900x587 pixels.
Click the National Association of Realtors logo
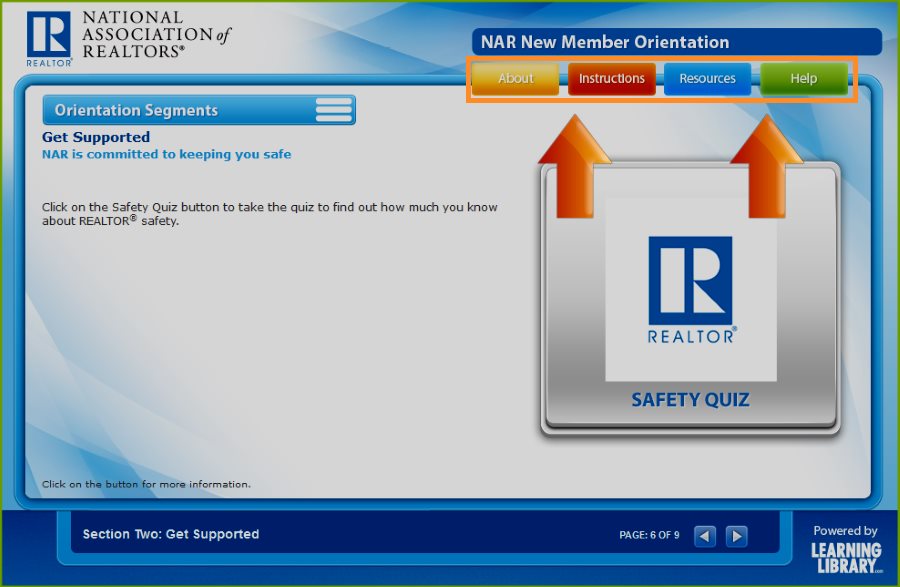point(128,38)
